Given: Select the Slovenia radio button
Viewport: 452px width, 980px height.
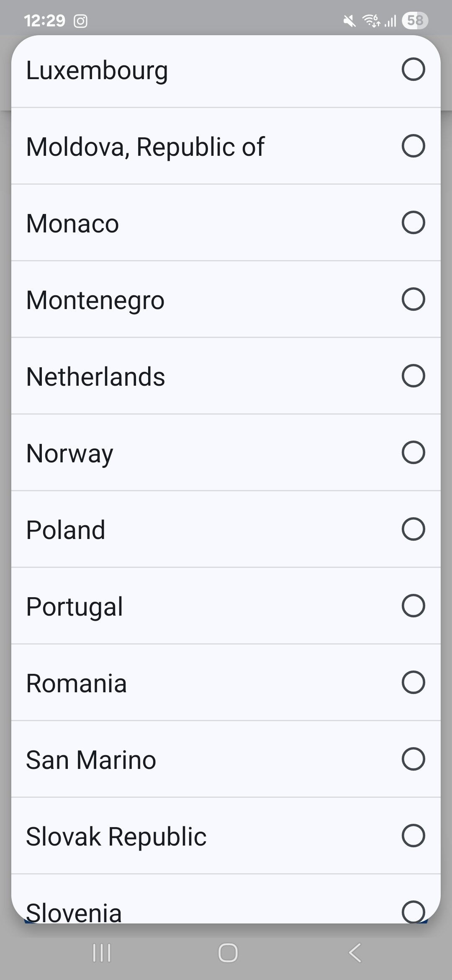Looking at the screenshot, I should 413,911.
